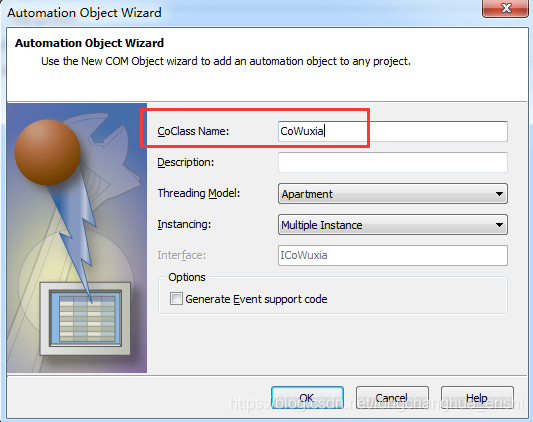This screenshot has height=422, width=533.
Task: Click the Multiple Instance combo box
Action: click(393, 225)
